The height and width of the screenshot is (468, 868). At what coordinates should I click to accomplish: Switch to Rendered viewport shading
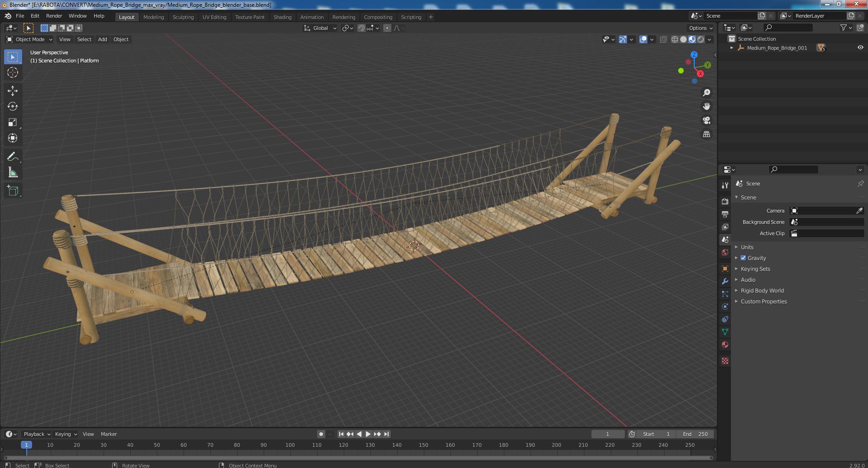701,39
